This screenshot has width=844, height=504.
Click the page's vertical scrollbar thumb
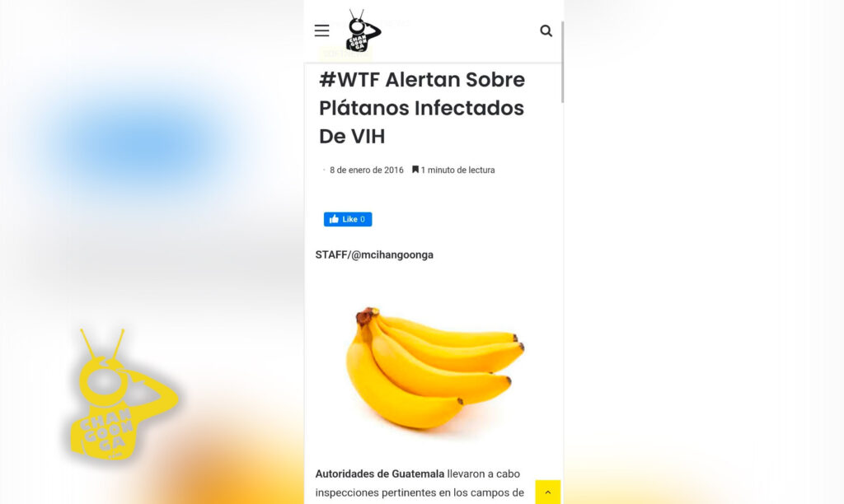point(562,62)
